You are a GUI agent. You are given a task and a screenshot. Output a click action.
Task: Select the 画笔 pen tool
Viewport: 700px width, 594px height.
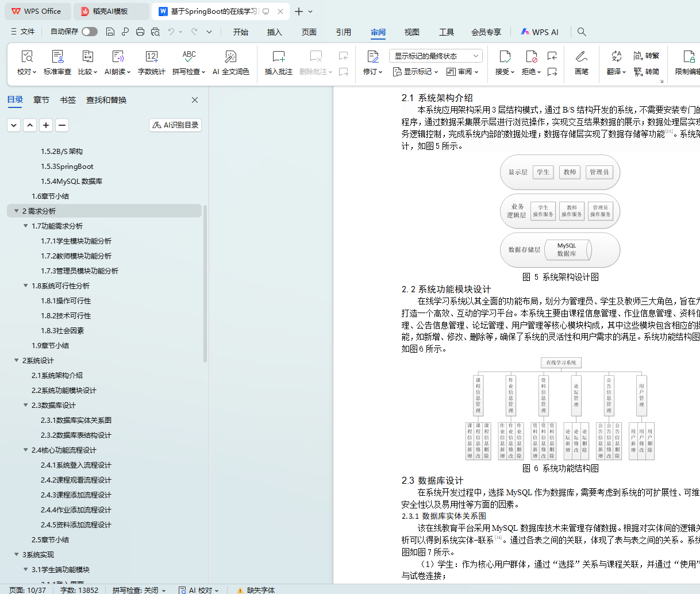click(x=581, y=57)
